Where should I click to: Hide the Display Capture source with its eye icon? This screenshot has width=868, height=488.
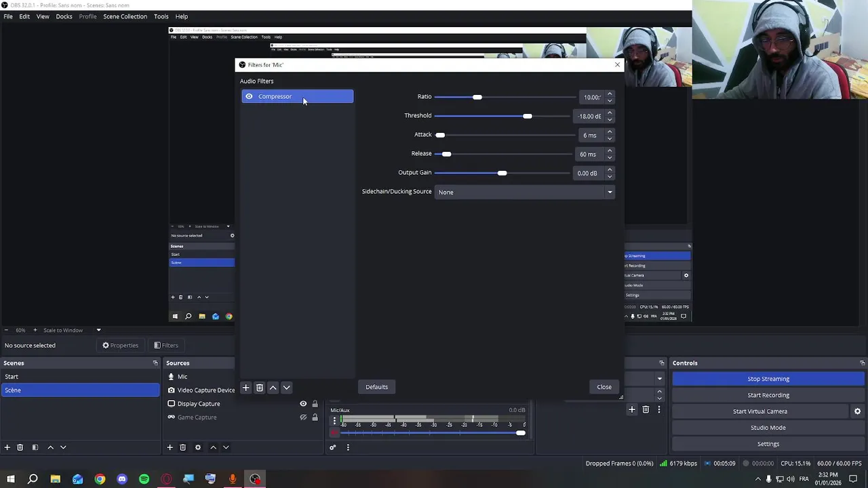click(x=303, y=404)
